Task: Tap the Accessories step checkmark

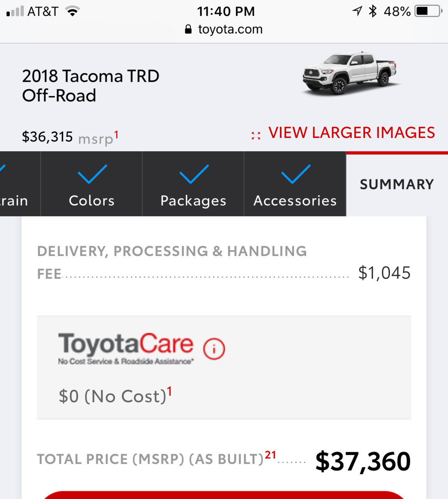Action: (296, 174)
